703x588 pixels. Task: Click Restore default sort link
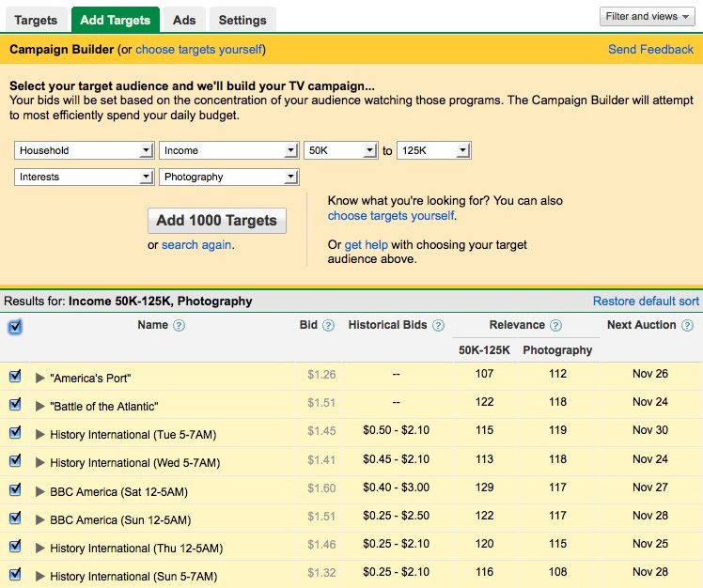coord(646,302)
